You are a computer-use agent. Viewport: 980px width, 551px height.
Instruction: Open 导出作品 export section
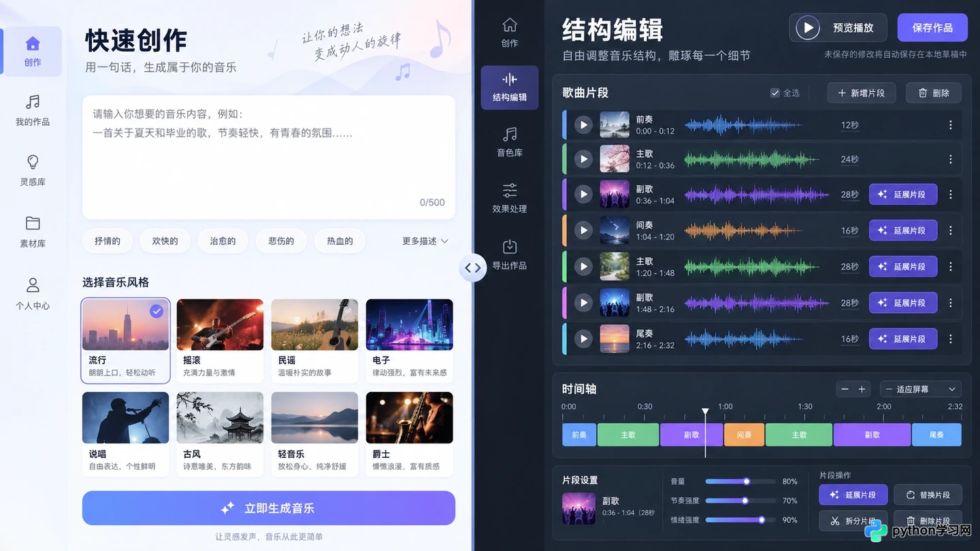tap(510, 254)
